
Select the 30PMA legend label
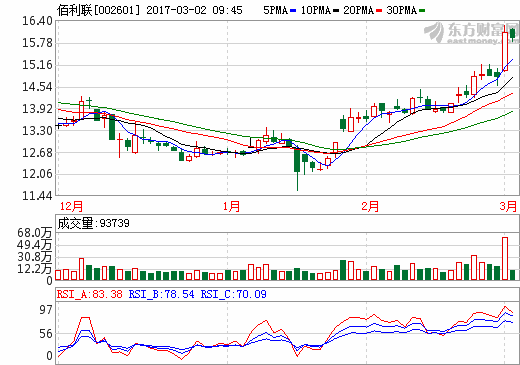pyautogui.click(x=402, y=10)
